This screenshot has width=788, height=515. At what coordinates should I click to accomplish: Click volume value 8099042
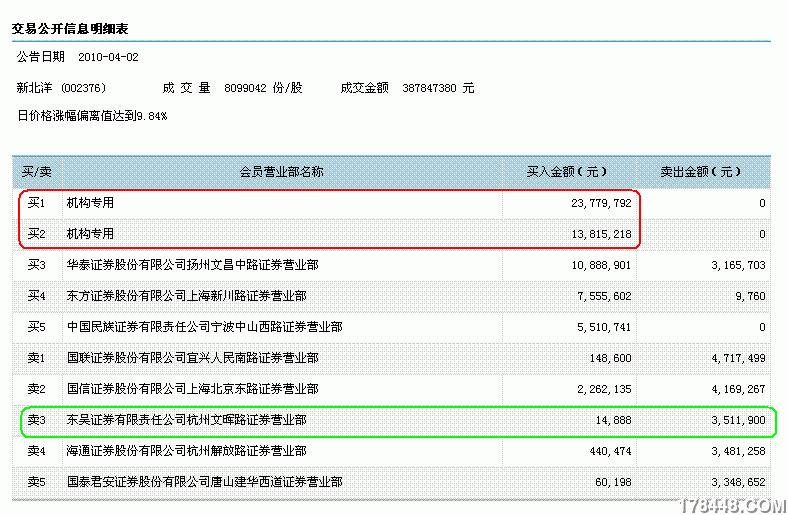245,88
